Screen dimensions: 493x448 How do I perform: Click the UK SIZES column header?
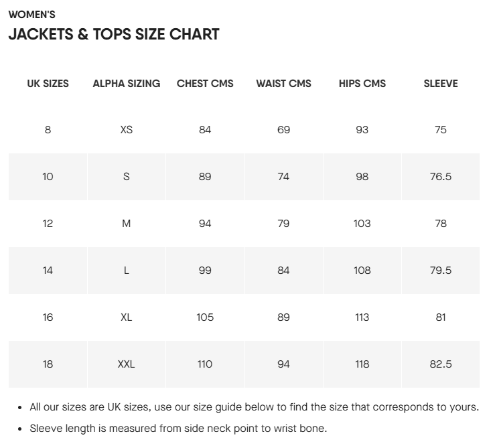click(48, 84)
